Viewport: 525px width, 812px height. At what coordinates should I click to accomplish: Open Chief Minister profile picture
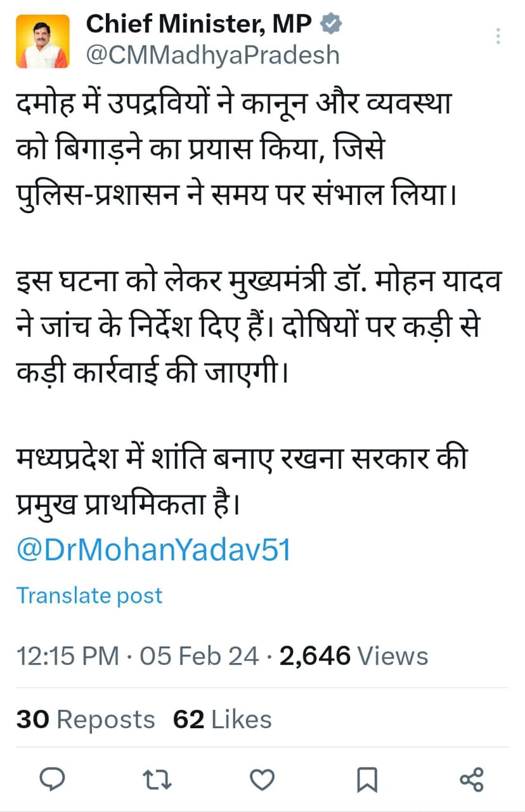42,41
